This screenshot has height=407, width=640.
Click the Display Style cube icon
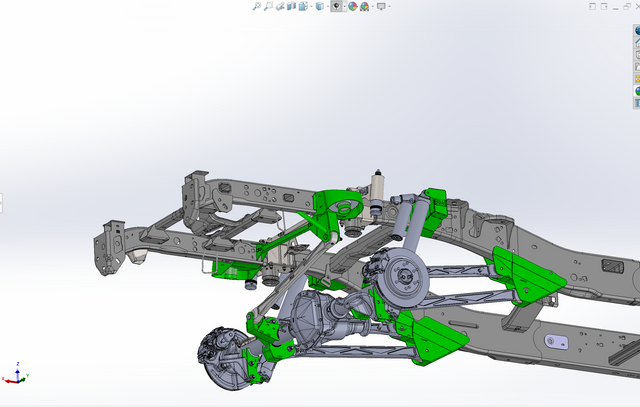point(320,6)
